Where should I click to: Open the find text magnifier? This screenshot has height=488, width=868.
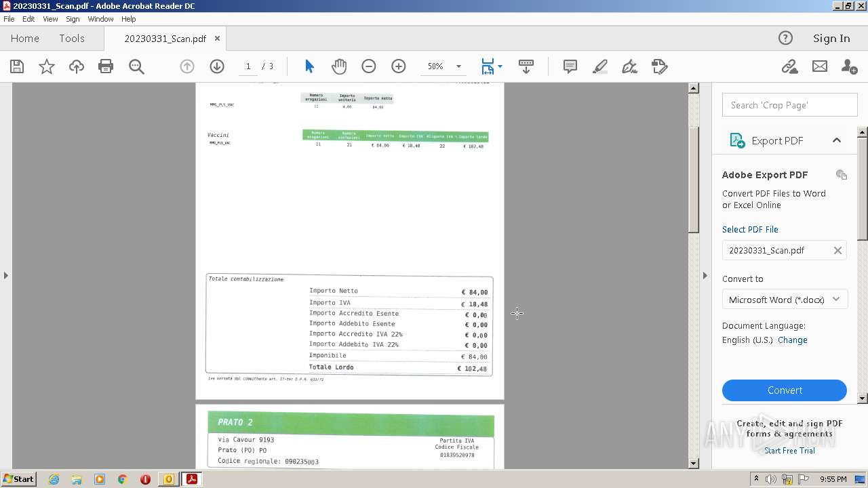[136, 66]
